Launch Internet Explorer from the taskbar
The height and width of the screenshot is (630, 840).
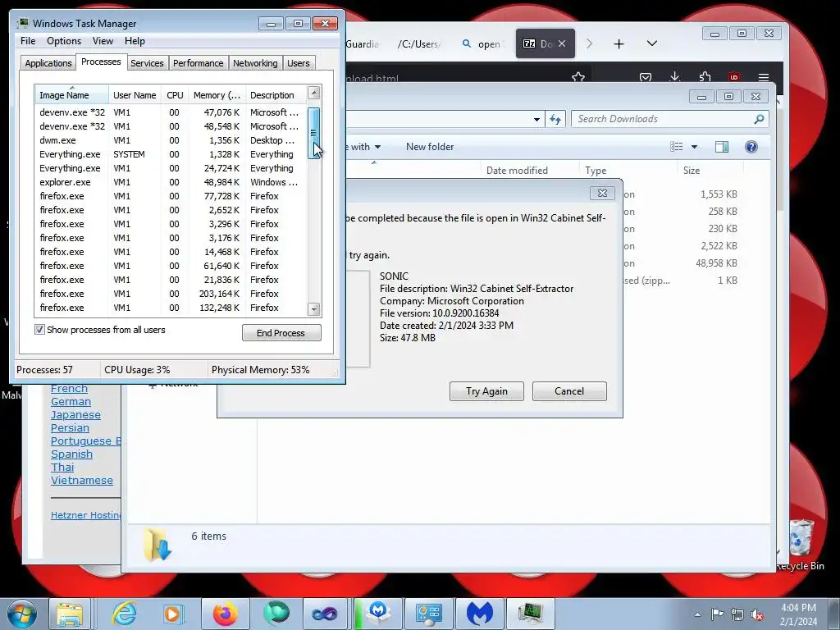click(124, 614)
